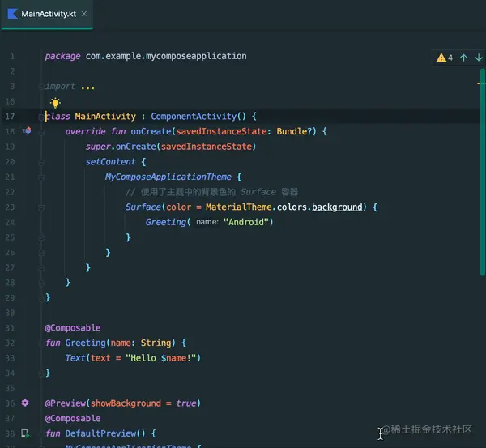This screenshot has height=448, width=486.
Task: Click the folded import ellipsis dots
Action: [x=87, y=87]
